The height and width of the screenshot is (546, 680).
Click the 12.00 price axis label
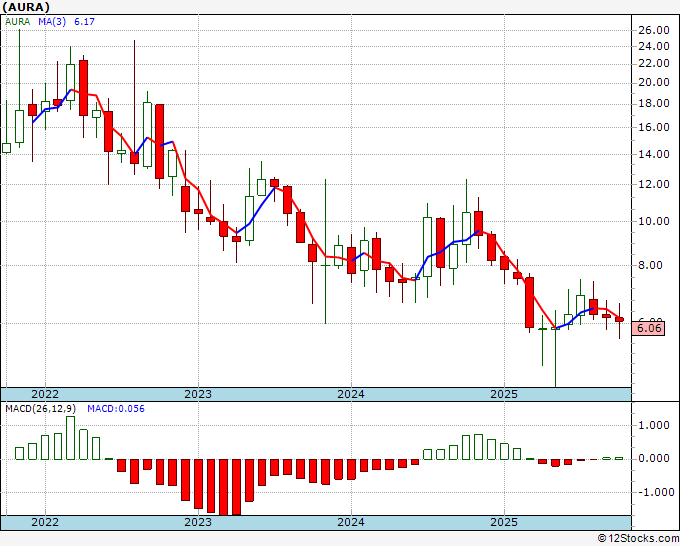tap(654, 184)
